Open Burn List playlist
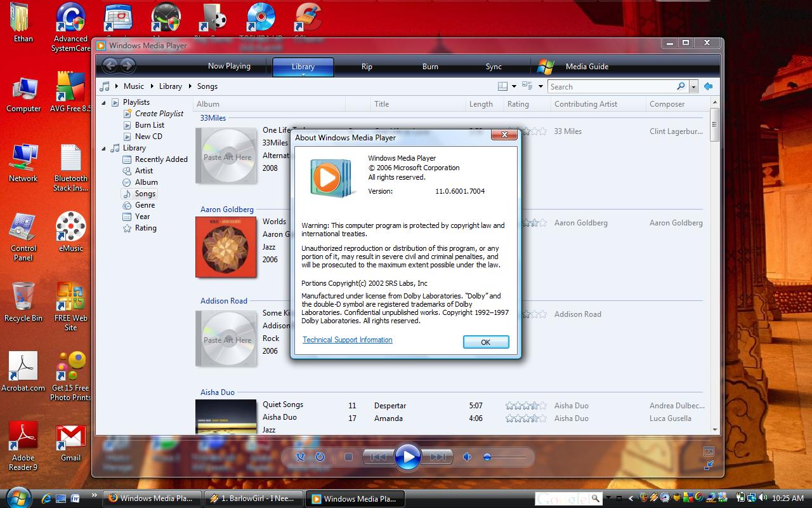This screenshot has height=508, width=812. point(150,125)
